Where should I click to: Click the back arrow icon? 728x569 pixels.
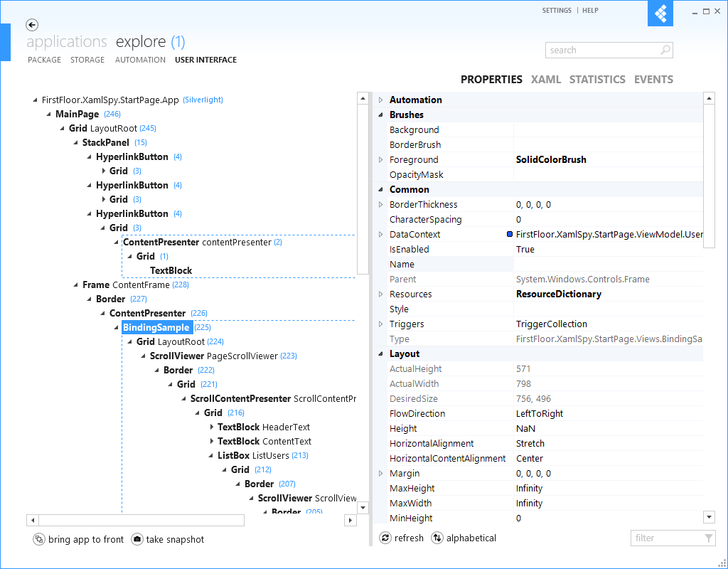[32, 25]
